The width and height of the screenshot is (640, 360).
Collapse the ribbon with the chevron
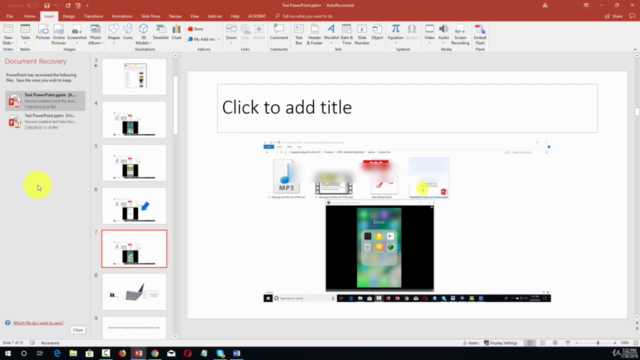[x=635, y=49]
